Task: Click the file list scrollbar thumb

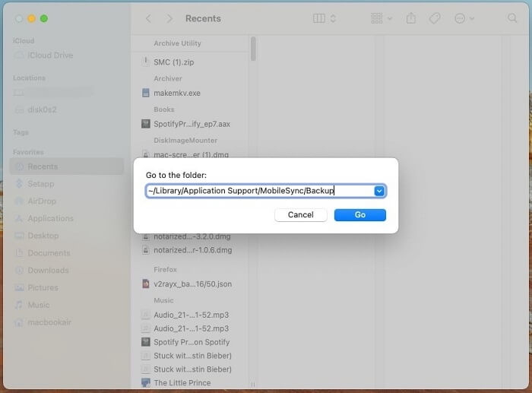Action: coord(253,49)
